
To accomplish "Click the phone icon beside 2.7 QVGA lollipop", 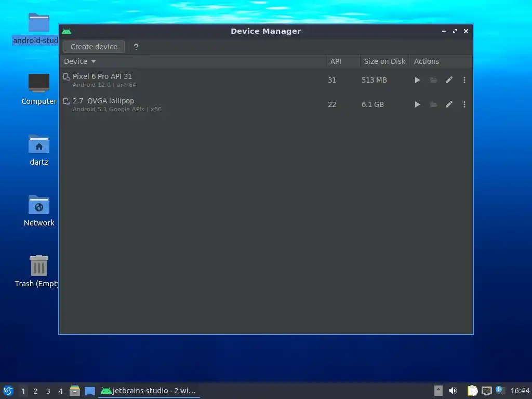I will [x=66, y=101].
